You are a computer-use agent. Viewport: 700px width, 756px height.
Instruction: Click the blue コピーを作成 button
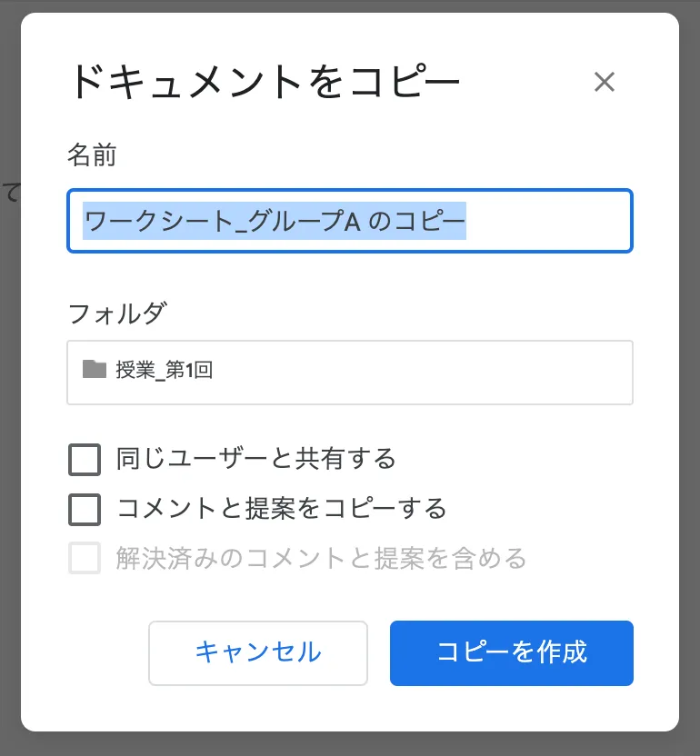[511, 652]
